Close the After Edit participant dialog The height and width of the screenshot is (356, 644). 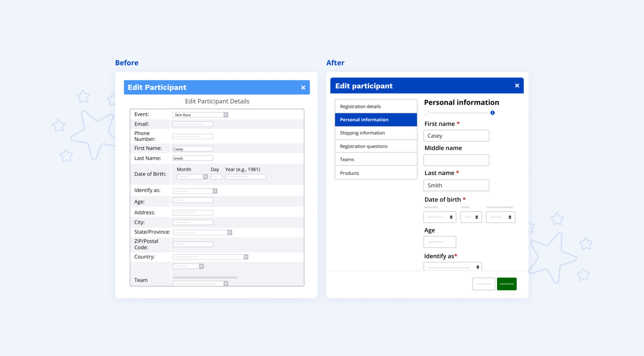(517, 85)
